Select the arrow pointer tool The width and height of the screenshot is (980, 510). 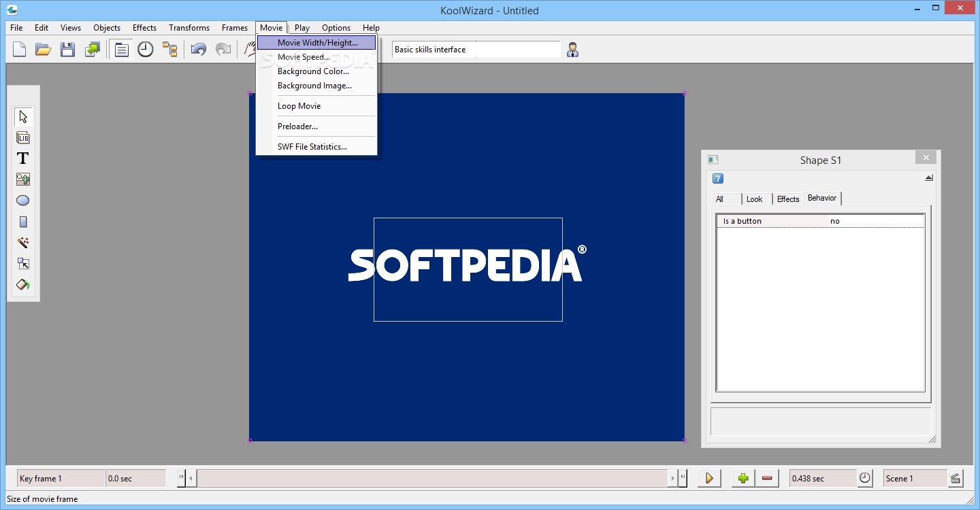pyautogui.click(x=23, y=116)
